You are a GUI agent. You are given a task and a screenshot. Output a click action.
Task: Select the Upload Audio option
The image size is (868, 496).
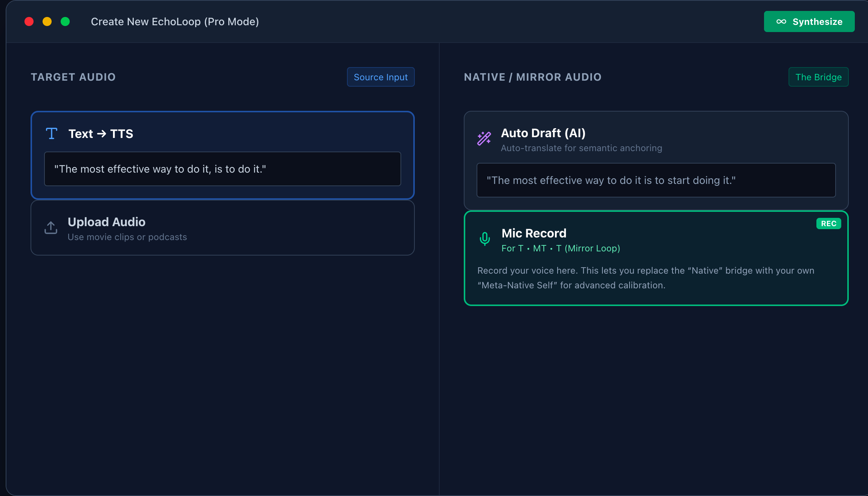pos(222,228)
